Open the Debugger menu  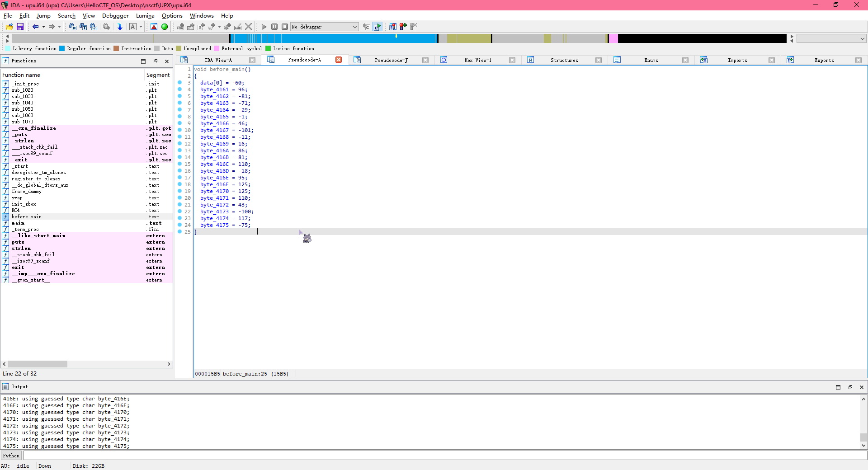point(115,16)
